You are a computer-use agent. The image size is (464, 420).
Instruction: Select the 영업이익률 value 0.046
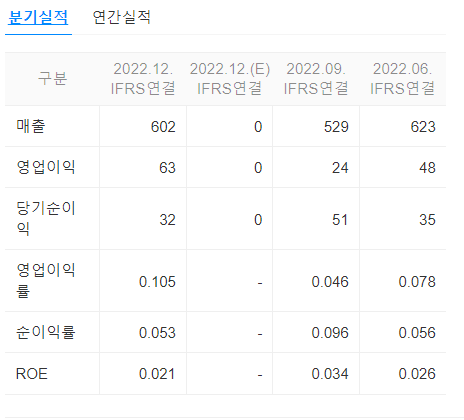pyautogui.click(x=330, y=282)
